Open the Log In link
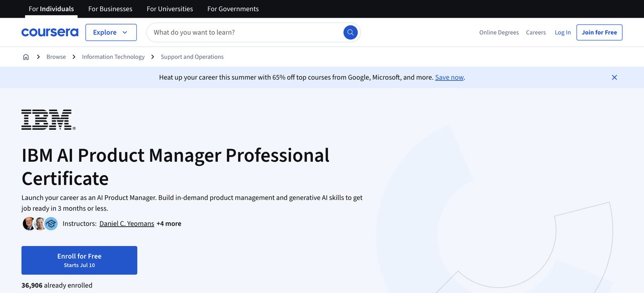This screenshot has width=644, height=293. click(562, 32)
